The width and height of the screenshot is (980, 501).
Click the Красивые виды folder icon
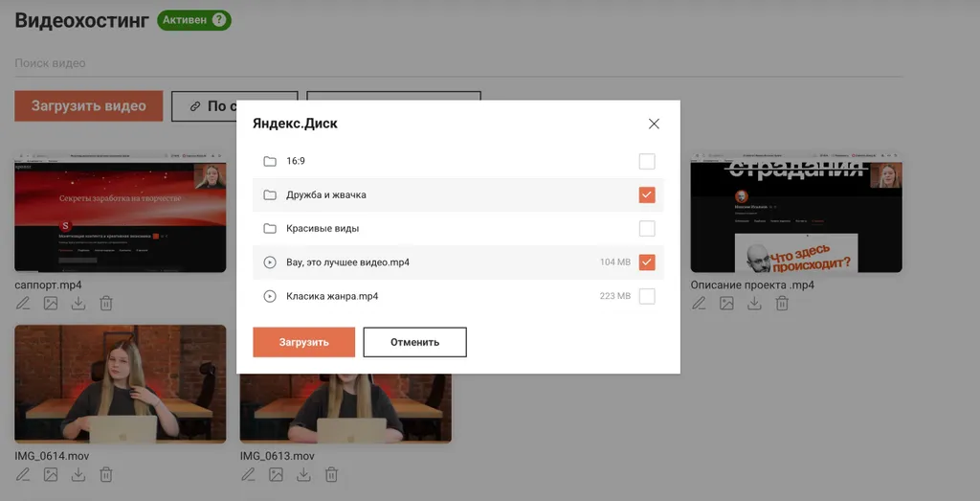tap(269, 229)
